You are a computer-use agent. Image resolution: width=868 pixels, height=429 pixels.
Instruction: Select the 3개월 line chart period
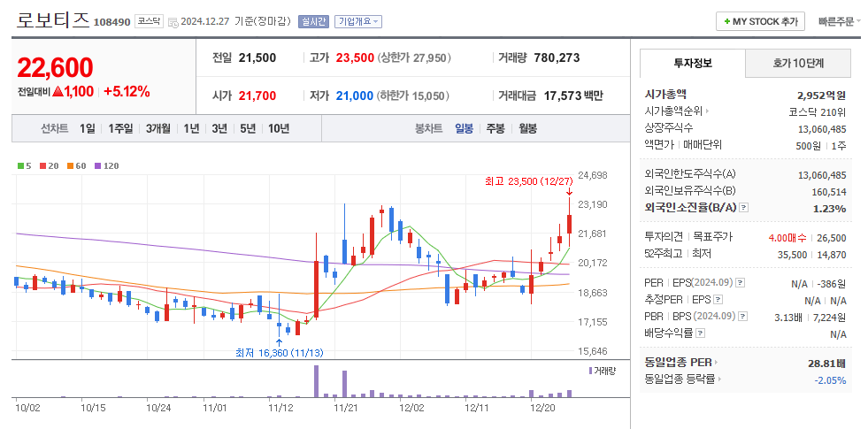pos(159,128)
